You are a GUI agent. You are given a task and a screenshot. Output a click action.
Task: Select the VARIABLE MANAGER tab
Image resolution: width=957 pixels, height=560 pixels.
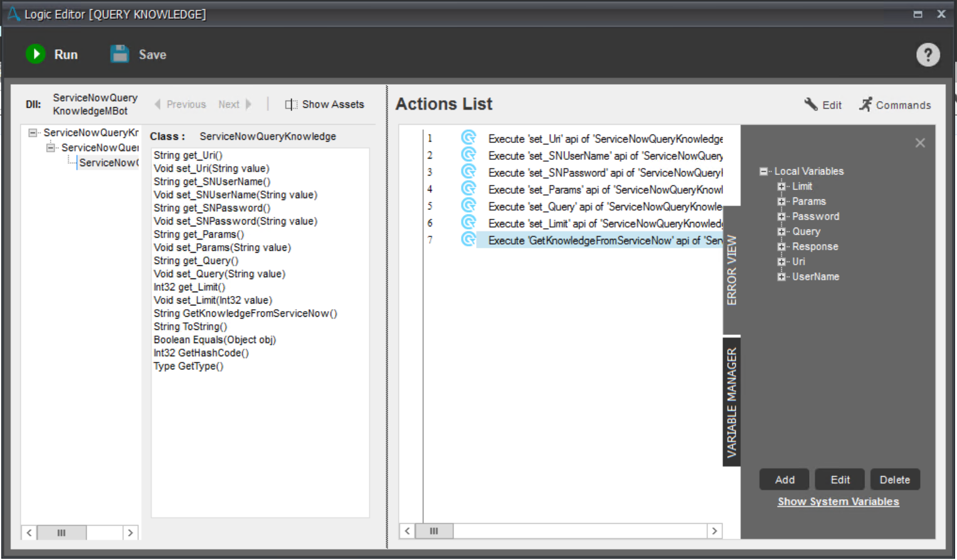(x=732, y=402)
